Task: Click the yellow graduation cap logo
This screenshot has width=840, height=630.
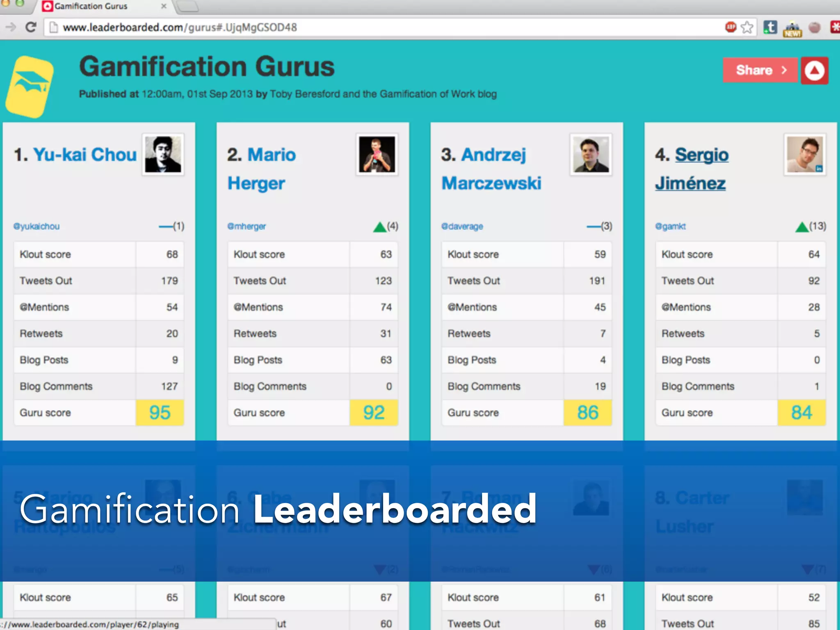Action: click(x=30, y=87)
